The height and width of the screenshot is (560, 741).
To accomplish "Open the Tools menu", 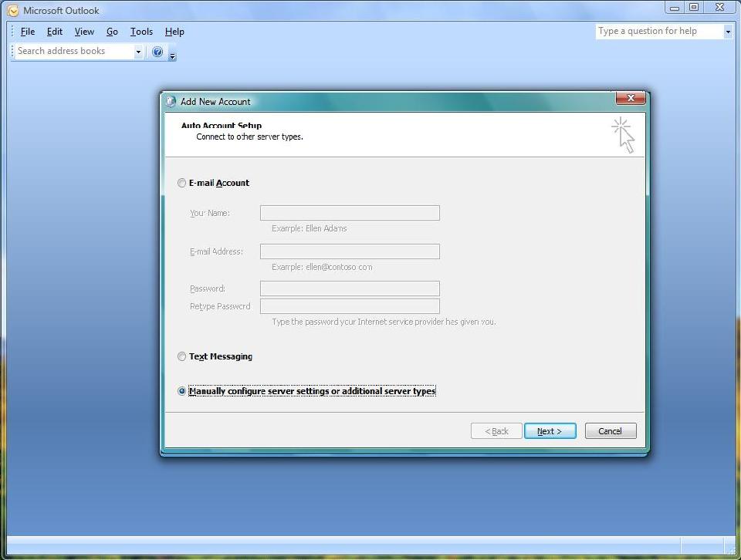I will point(141,32).
